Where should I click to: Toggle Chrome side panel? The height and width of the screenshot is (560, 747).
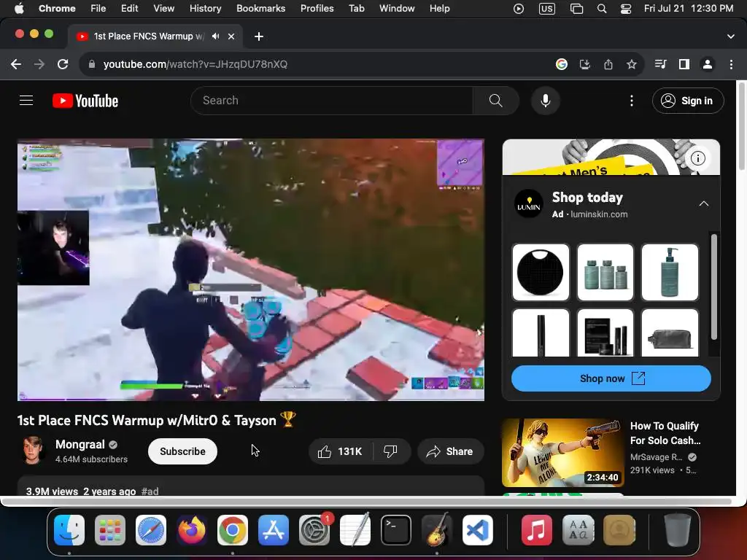[684, 64]
